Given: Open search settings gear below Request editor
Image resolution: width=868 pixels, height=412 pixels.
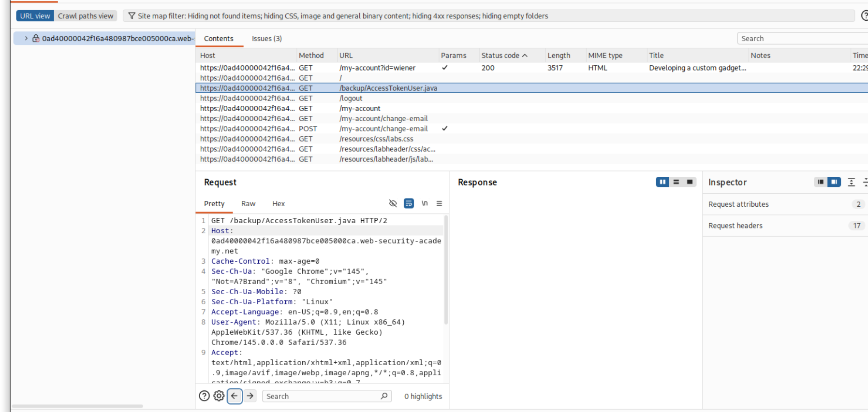Looking at the screenshot, I should [219, 396].
